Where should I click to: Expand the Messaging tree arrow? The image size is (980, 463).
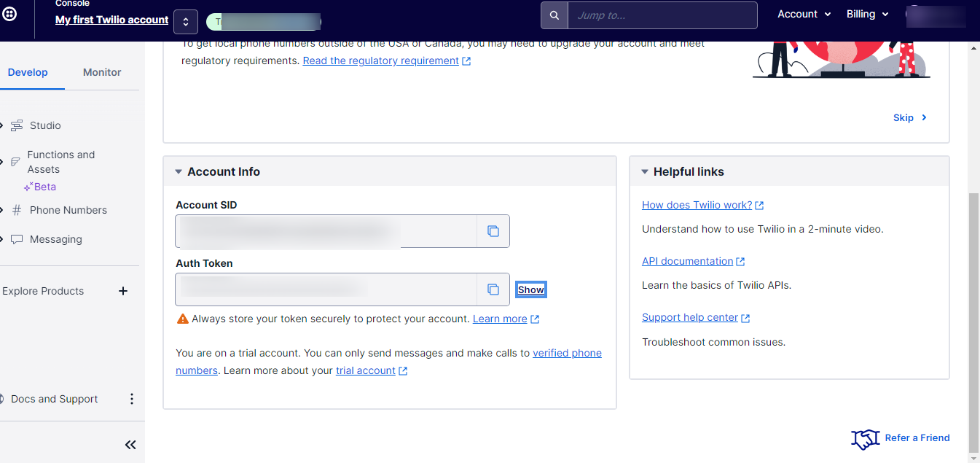click(2, 239)
